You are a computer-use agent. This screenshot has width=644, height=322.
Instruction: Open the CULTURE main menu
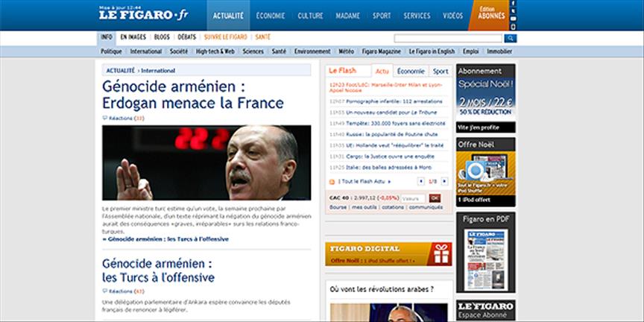tap(310, 16)
